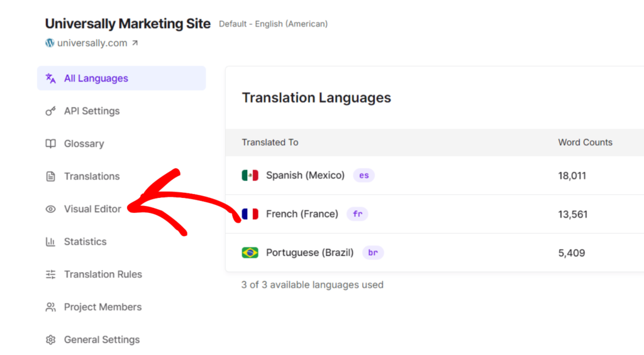Screen dimensions: 644x355
Task: Click the Default - English (American) label
Action: point(273,24)
